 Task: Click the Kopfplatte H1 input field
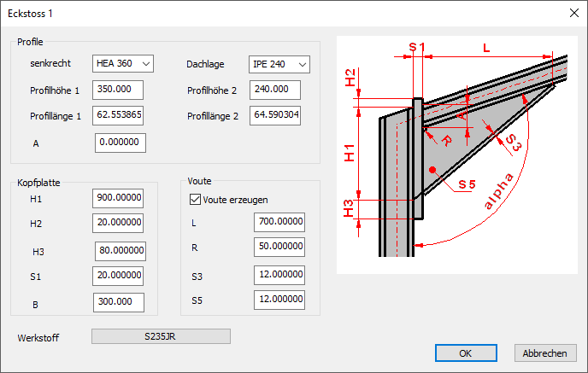(x=118, y=198)
